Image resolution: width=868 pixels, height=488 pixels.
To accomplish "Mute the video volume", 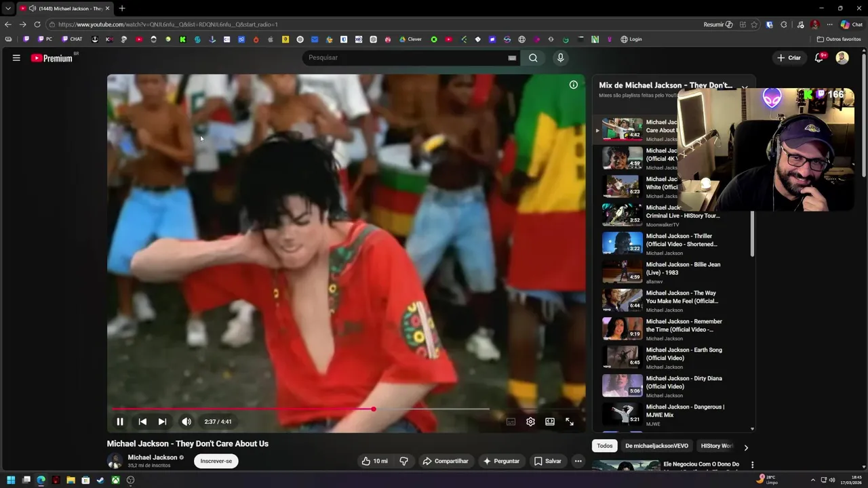I will pos(186,422).
